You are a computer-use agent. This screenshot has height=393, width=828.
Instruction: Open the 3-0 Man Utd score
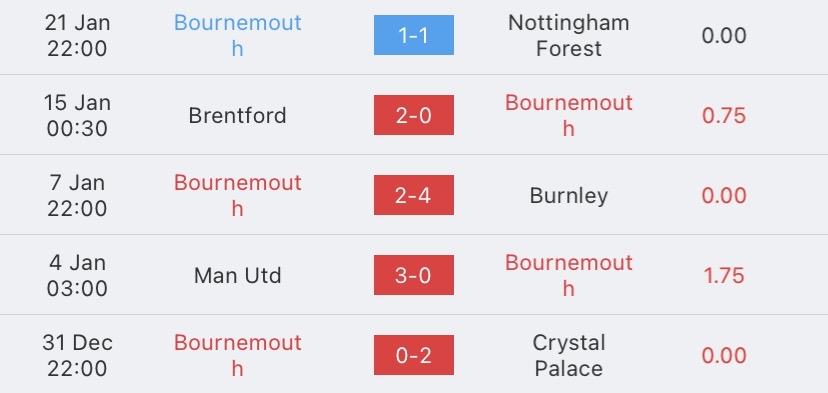(413, 275)
